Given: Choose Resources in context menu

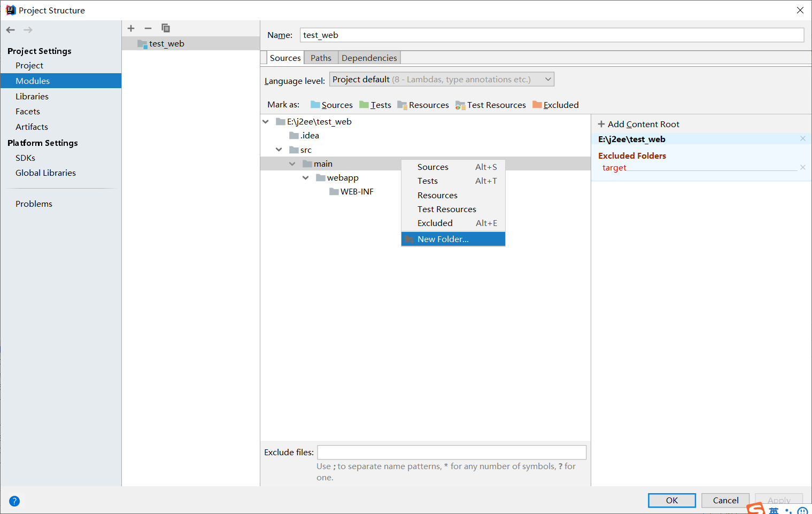Looking at the screenshot, I should 453,196.
